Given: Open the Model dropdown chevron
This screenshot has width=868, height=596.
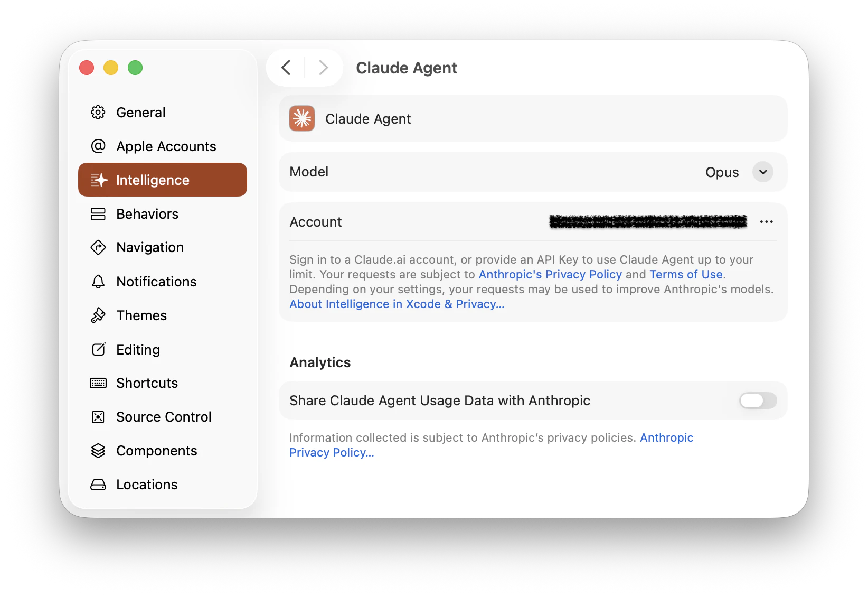Looking at the screenshot, I should [x=763, y=172].
